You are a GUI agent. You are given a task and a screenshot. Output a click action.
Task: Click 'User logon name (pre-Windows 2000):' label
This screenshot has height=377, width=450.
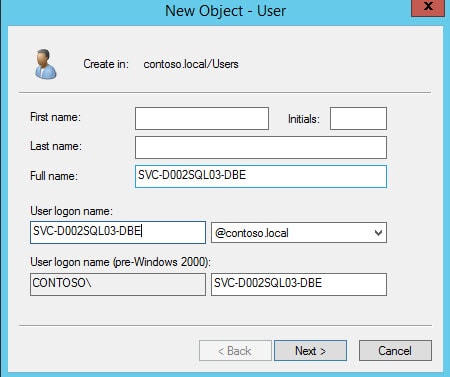(120, 262)
